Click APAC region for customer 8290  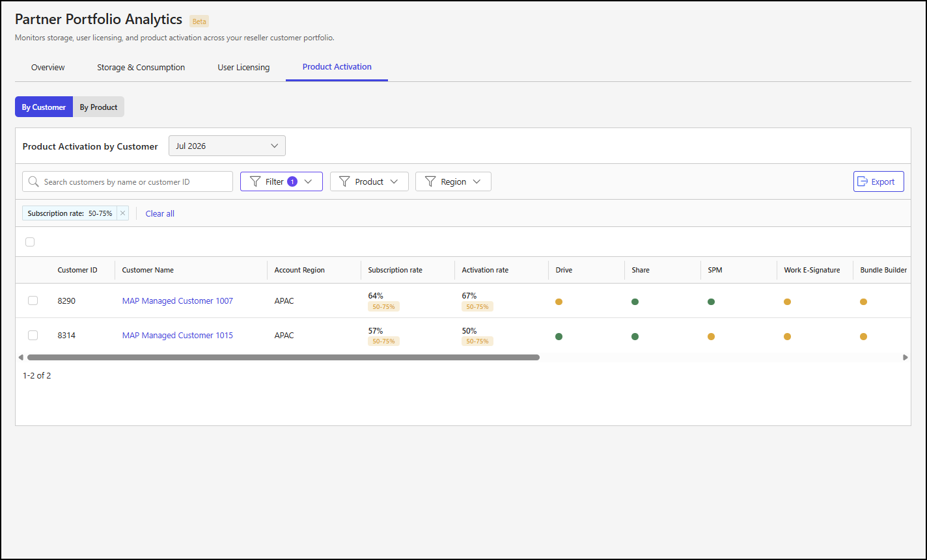pos(284,300)
